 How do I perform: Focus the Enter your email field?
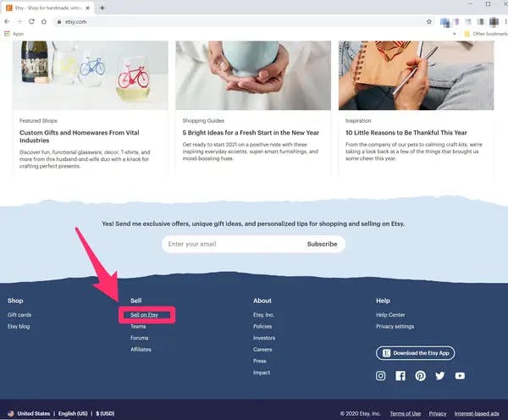(x=234, y=244)
